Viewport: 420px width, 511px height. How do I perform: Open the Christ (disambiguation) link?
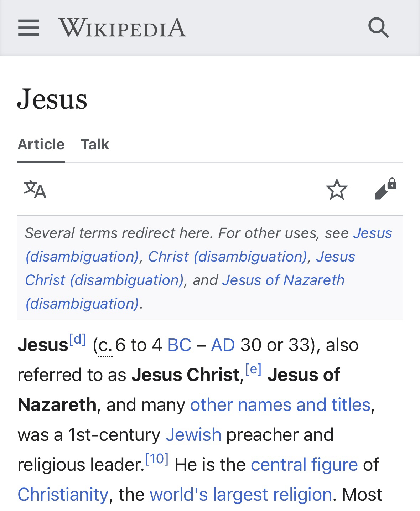(x=227, y=257)
